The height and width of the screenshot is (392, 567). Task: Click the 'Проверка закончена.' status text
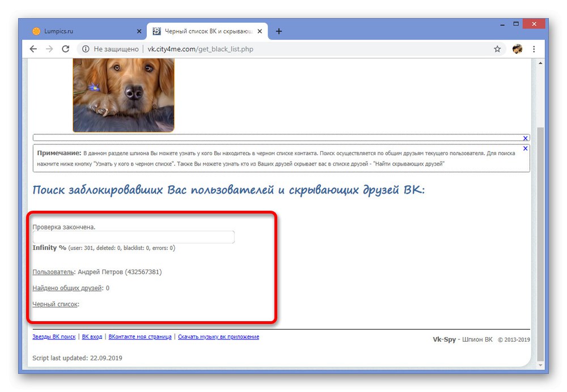click(64, 227)
